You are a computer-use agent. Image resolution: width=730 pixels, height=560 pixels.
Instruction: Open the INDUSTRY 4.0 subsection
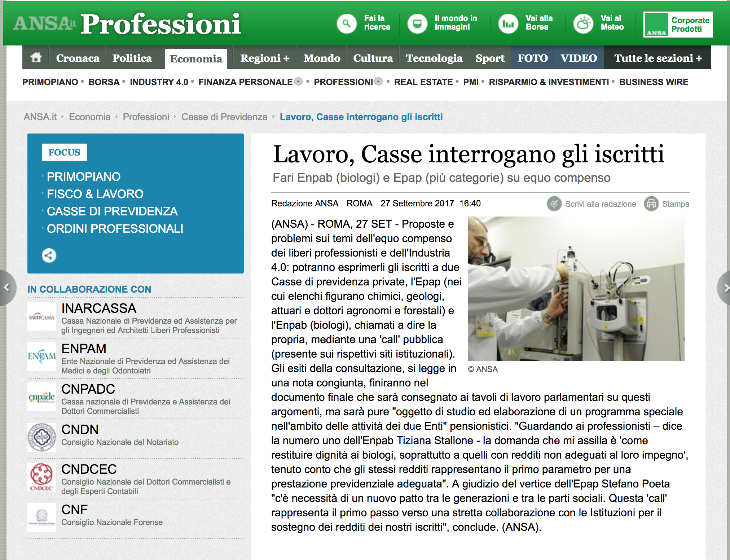pos(159,82)
